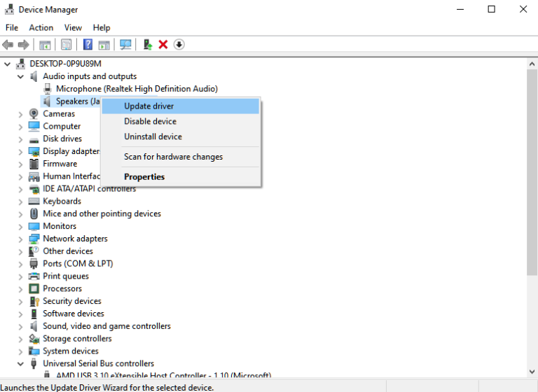Click the red X Uninstall device icon
The width and height of the screenshot is (538, 392).
(163, 45)
